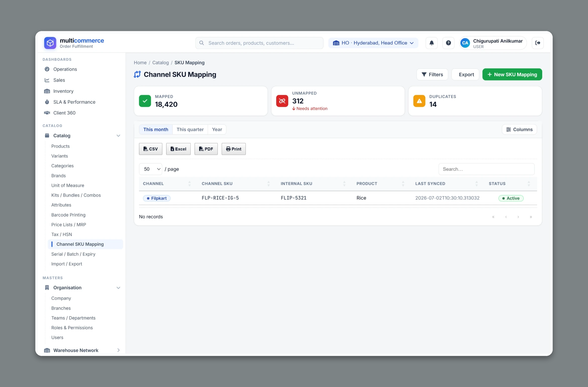Collapse the Organisation sidebar section

(118, 288)
